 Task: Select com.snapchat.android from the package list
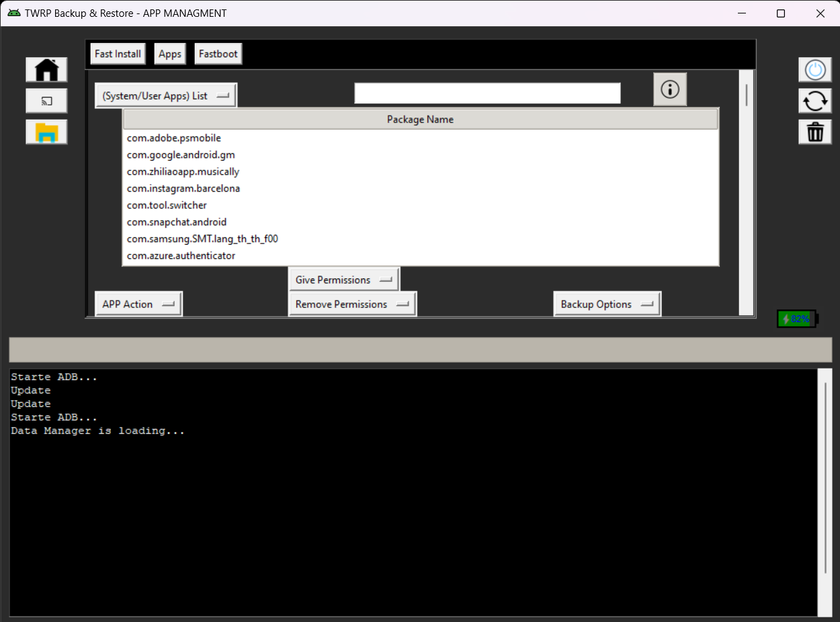177,222
